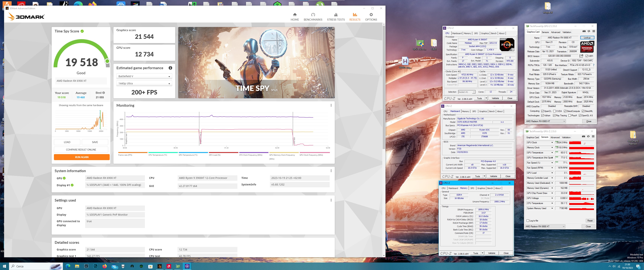This screenshot has width=644, height=270.
Task: Toggle OpenCL checkbox in GPU-Z
Action: pos(542,111)
